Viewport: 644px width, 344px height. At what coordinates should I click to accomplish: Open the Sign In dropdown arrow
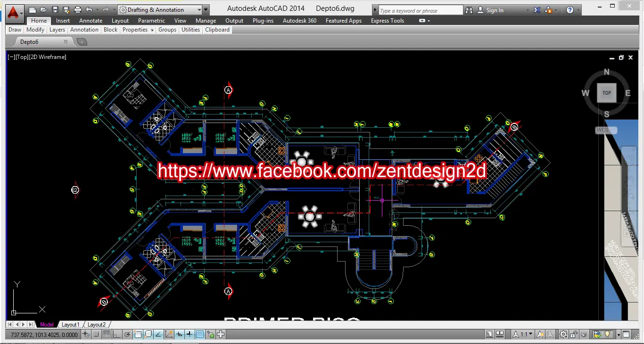point(527,10)
